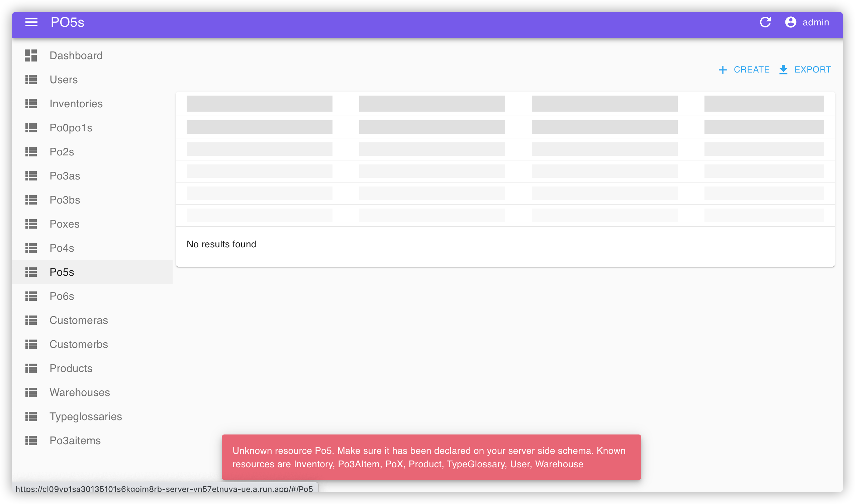Open the navigation hamburger menu
This screenshot has height=504, width=855.
[31, 22]
